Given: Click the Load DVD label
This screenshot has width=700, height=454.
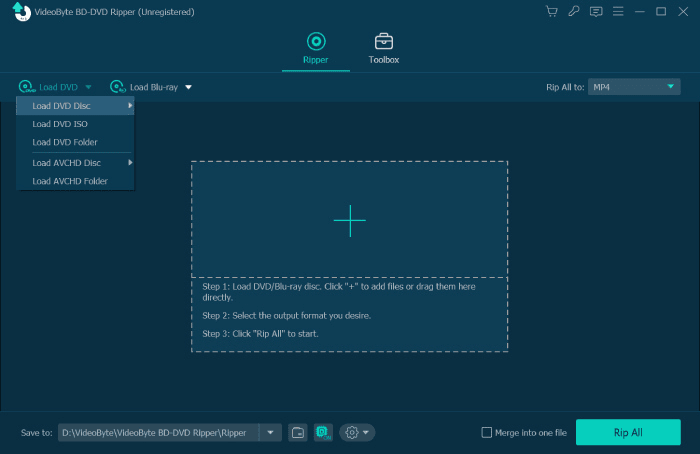Looking at the screenshot, I should [58, 87].
